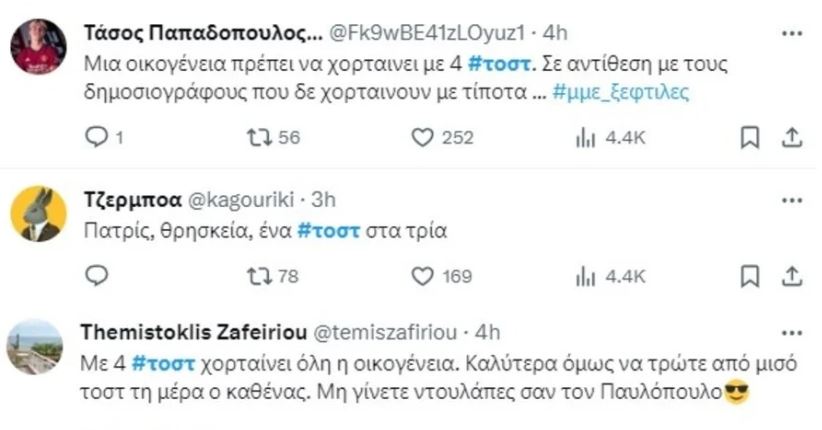Bookmark the Τζερμποα tweet
The image size is (822, 430).
click(x=749, y=275)
